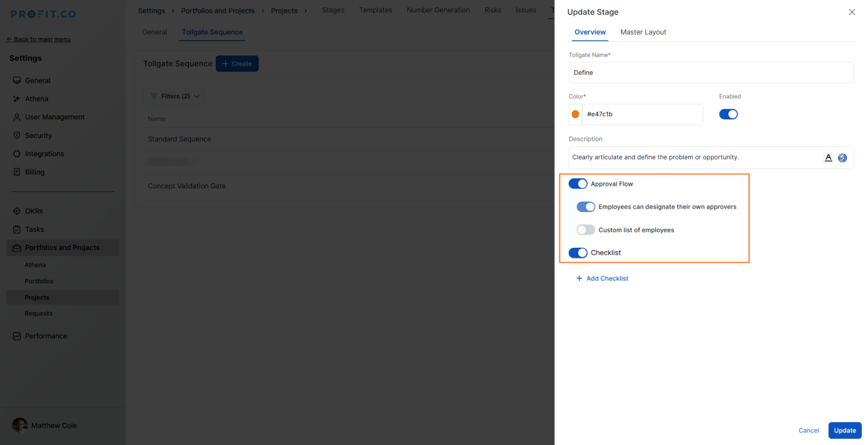
Task: Click the text color icon in Description
Action: click(828, 158)
